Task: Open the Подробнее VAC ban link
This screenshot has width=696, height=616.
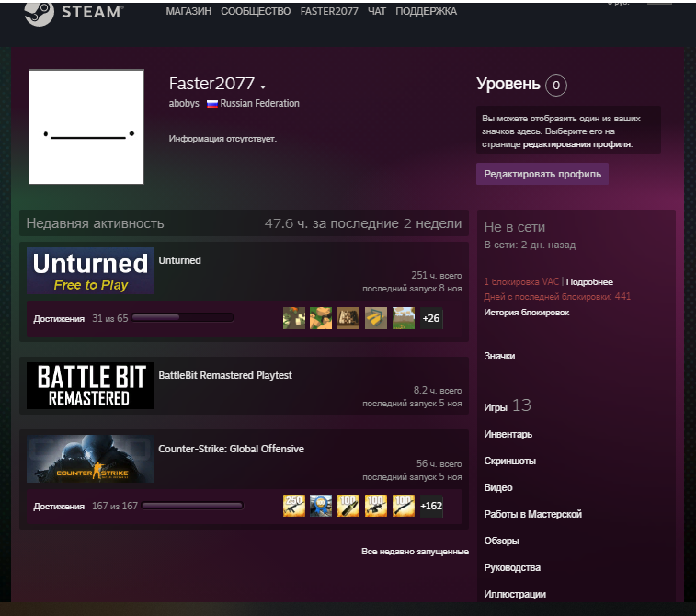Action: click(x=589, y=282)
